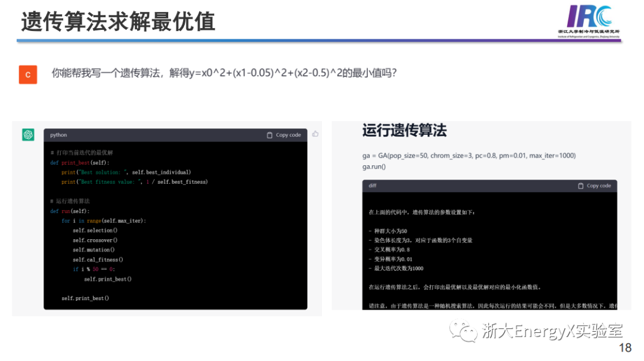This screenshot has width=644, height=361.
Task: Click the 'python' language label
Action: click(58, 135)
